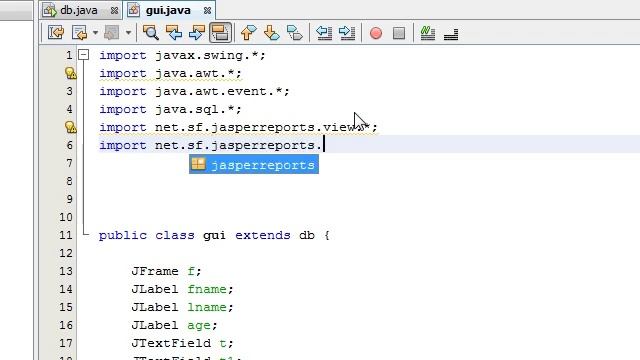The image size is (640, 360).
Task: Click on 'JLabel fname;' declaration
Action: tap(182, 289)
